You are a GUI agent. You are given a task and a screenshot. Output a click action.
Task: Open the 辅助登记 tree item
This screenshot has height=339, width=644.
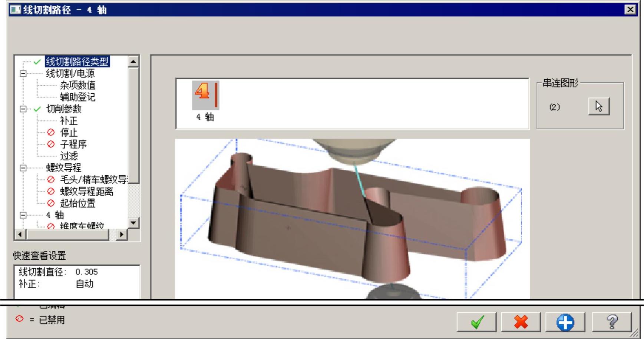pos(77,97)
